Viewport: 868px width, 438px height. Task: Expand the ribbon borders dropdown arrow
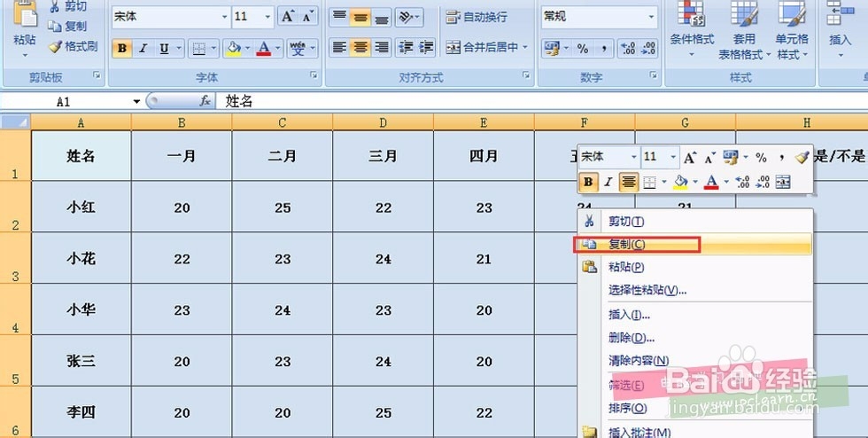(213, 48)
